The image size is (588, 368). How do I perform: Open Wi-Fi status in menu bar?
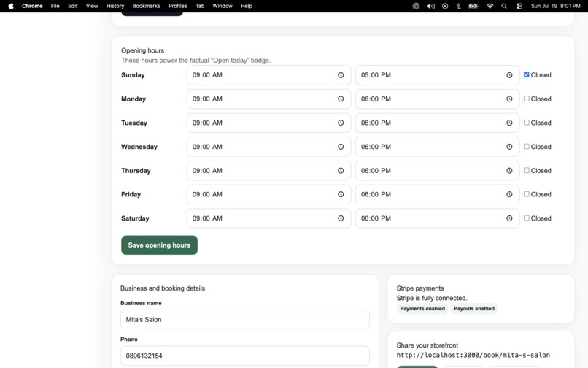[x=490, y=6]
